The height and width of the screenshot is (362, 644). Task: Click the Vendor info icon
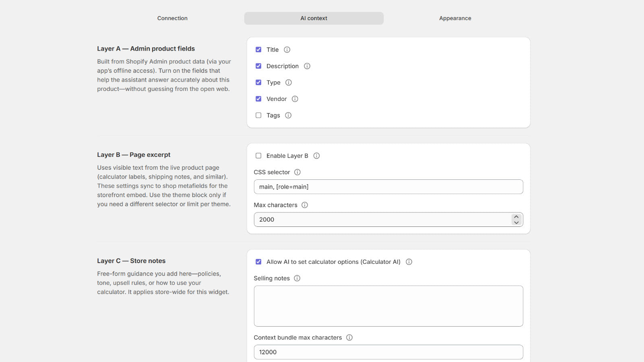(295, 99)
